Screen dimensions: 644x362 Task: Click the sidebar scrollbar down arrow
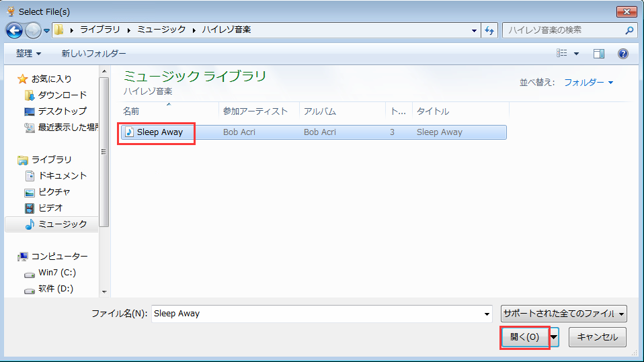coord(104,292)
